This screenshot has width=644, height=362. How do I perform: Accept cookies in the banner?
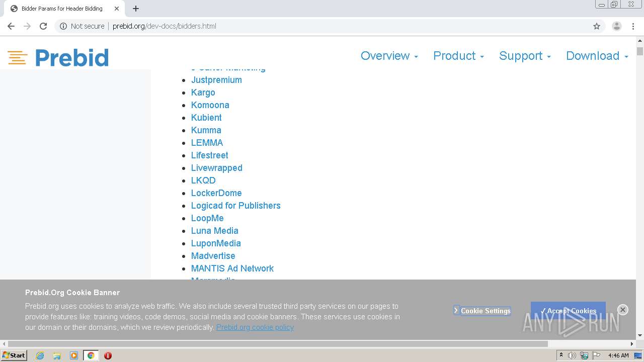pos(568,311)
